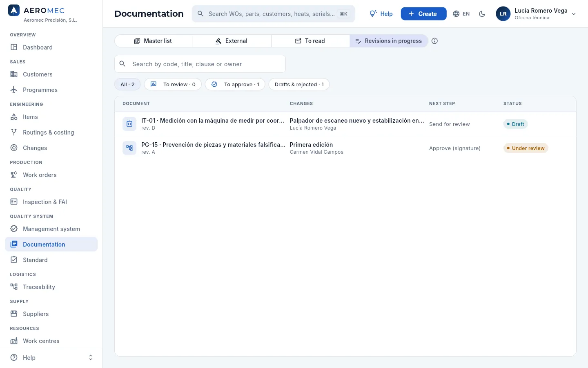Open Suppliers in the sidebar
Viewport: 588px width, 368px height.
(51, 314)
